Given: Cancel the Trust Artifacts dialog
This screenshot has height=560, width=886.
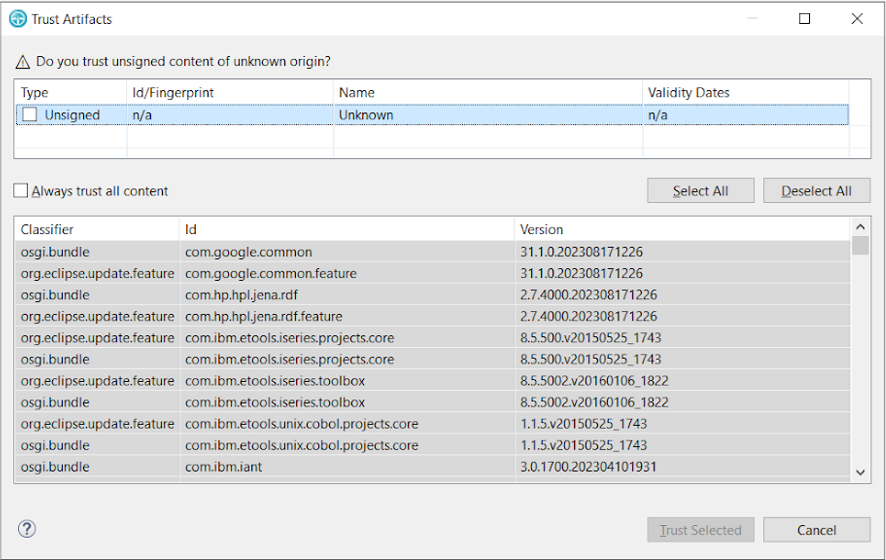Looking at the screenshot, I should pos(816,530).
